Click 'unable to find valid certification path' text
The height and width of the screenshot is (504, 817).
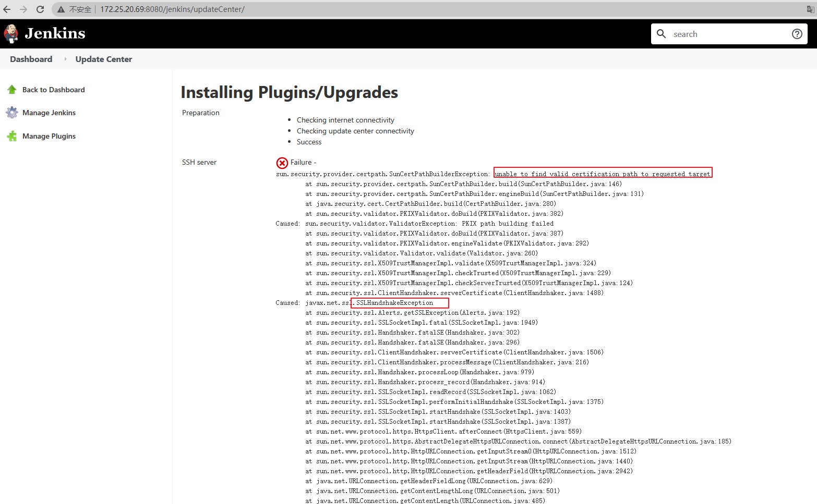tap(603, 174)
